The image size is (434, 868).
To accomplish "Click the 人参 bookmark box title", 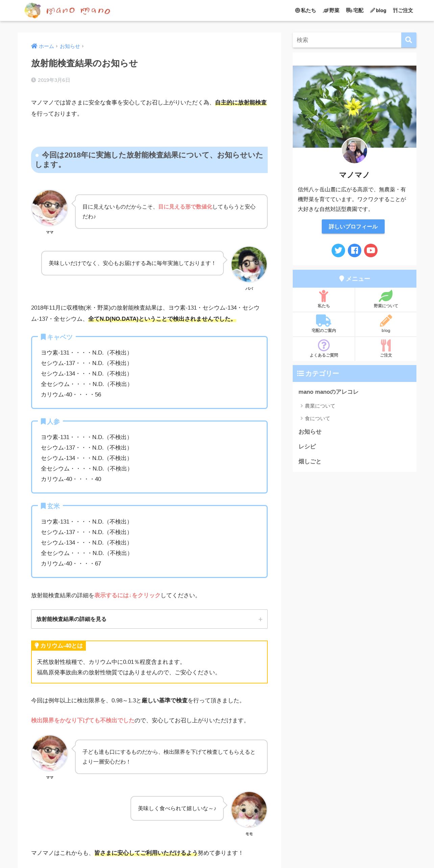I will [50, 421].
